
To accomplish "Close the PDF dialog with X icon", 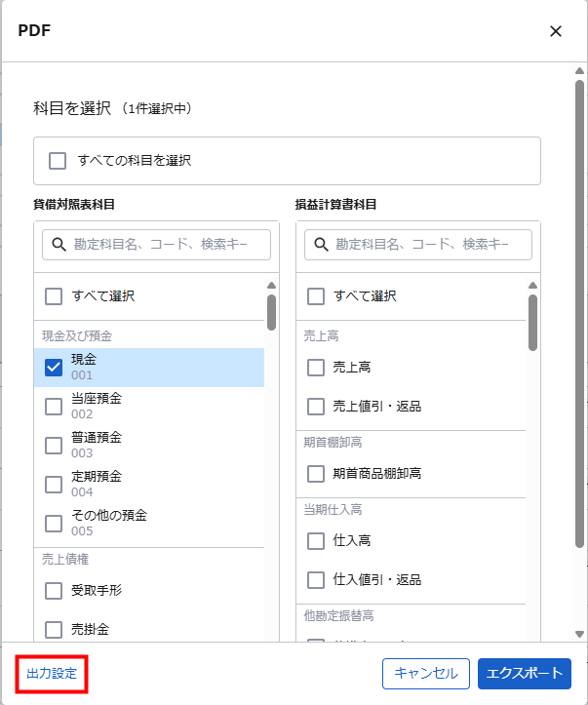I will [556, 31].
